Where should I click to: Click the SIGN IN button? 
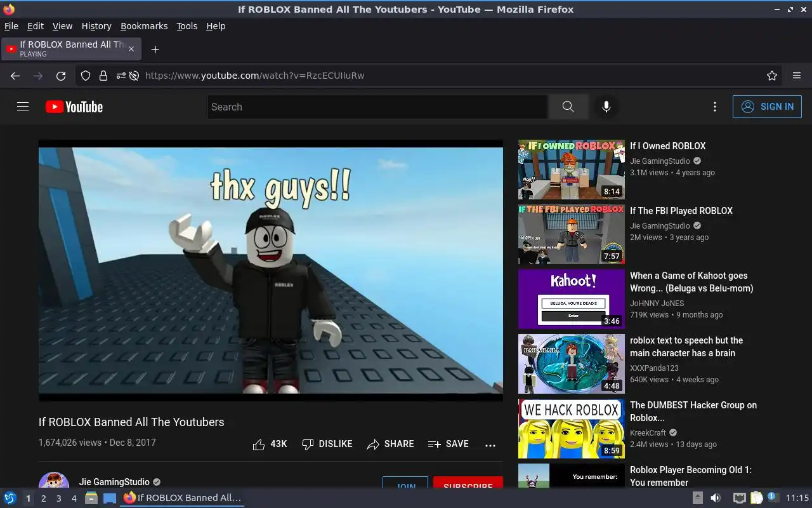click(x=767, y=107)
